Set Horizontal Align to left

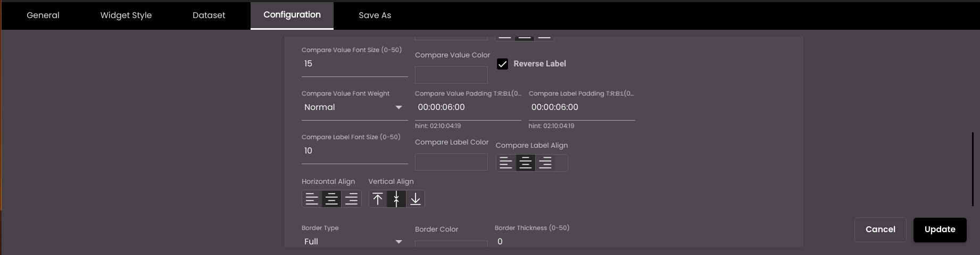coord(312,199)
